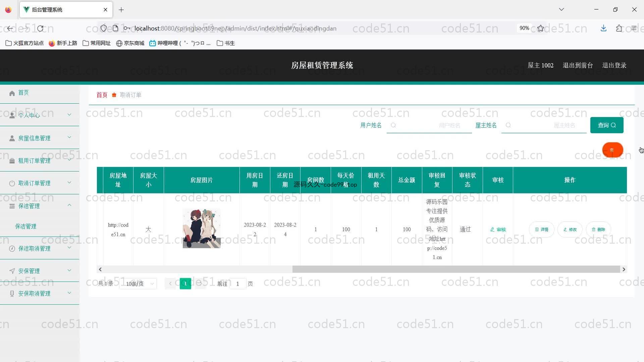644x362 pixels.
Task: Expand the 安保取消管理 menu chevron
Action: point(69,293)
